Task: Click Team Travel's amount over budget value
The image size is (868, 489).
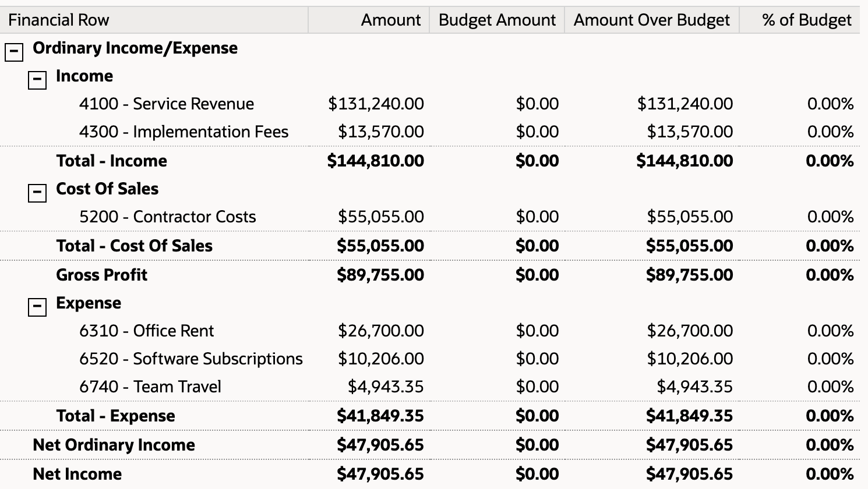Action: [694, 387]
